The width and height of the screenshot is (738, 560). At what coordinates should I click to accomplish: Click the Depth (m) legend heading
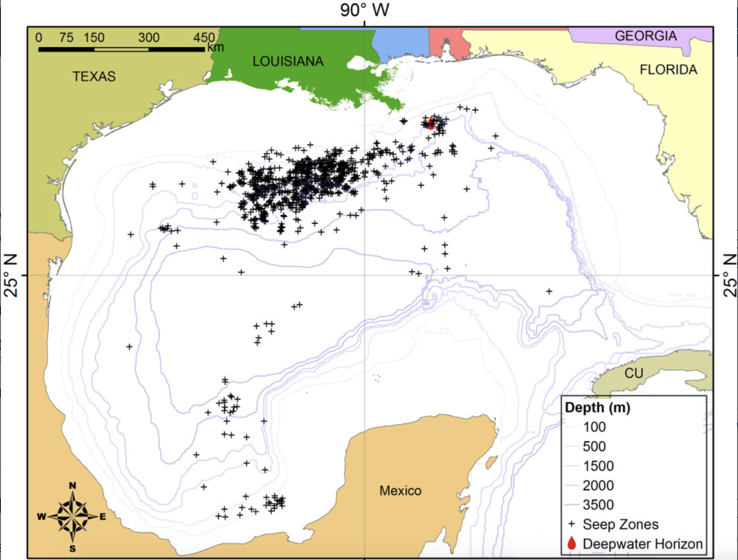click(x=597, y=407)
